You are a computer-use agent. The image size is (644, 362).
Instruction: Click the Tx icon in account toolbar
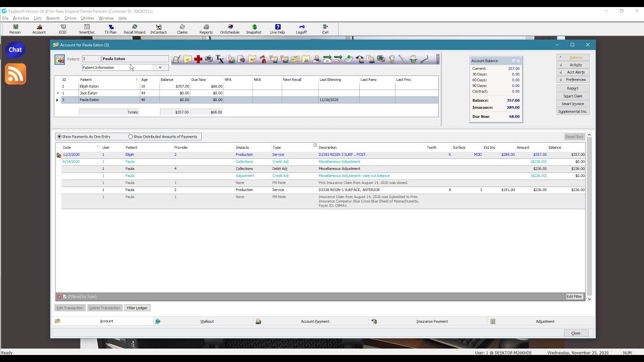point(220,59)
